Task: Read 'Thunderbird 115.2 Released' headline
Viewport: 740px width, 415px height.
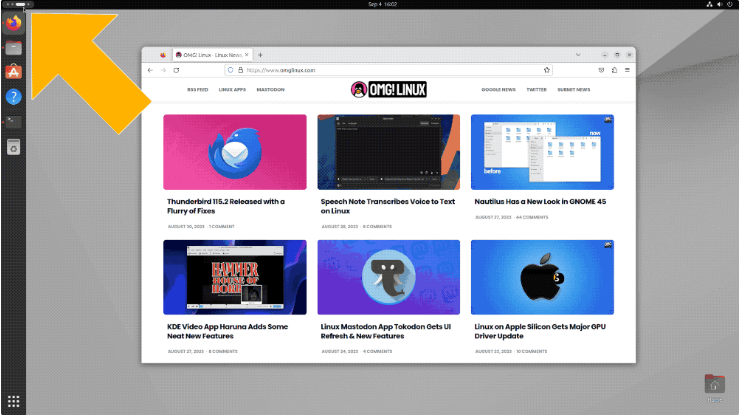Action: [x=226, y=206]
